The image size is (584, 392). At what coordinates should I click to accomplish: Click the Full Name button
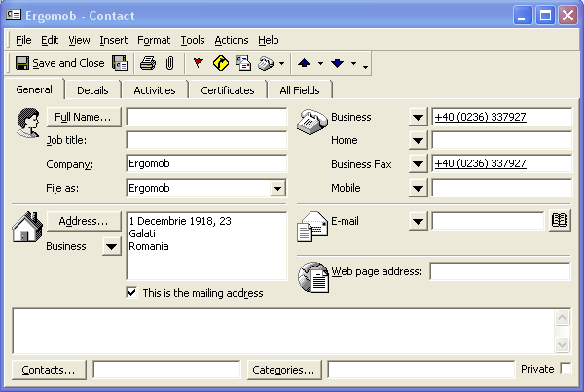(84, 117)
